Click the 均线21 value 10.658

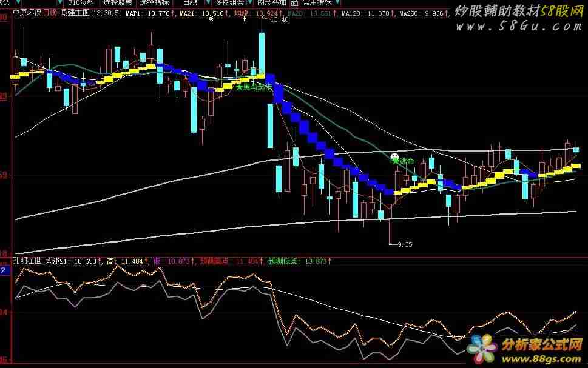tap(85, 261)
